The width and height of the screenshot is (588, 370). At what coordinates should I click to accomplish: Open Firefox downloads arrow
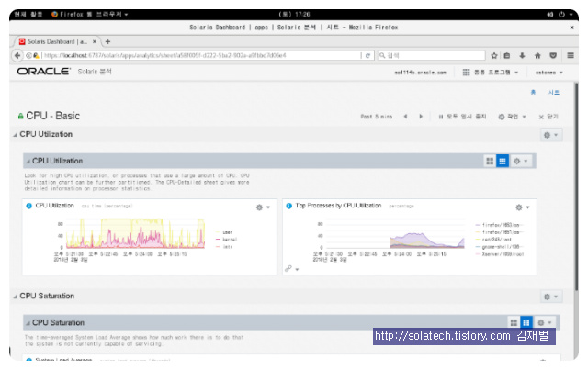tap(522, 55)
